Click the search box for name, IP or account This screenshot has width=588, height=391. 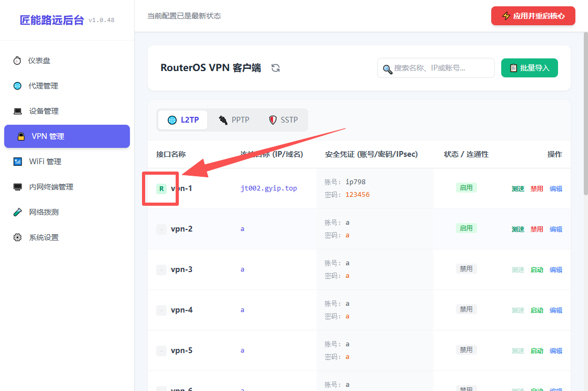click(436, 68)
